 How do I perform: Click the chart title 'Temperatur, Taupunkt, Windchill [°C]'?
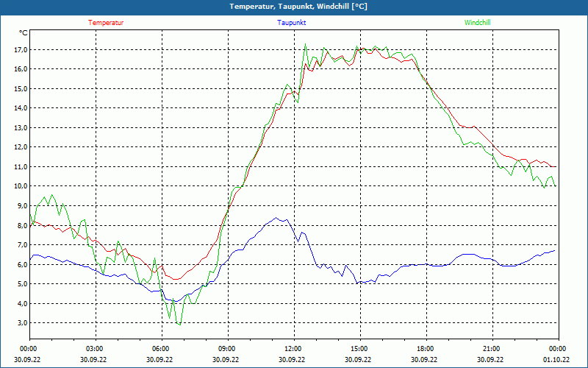click(298, 7)
